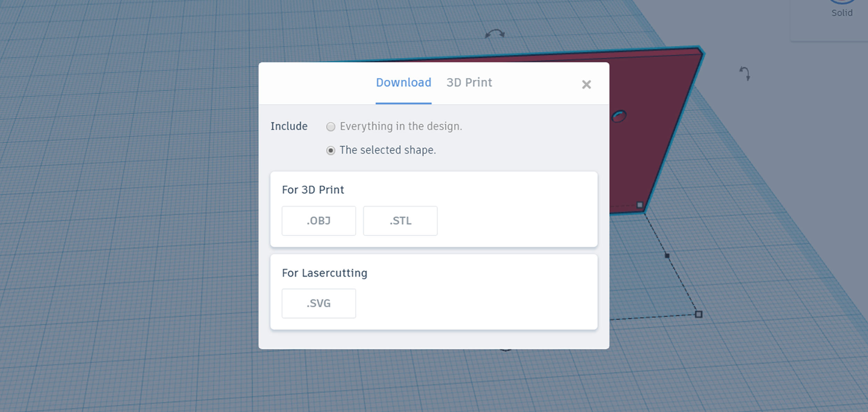The width and height of the screenshot is (868, 412).
Task: Switch to the Download tab
Action: 403,83
